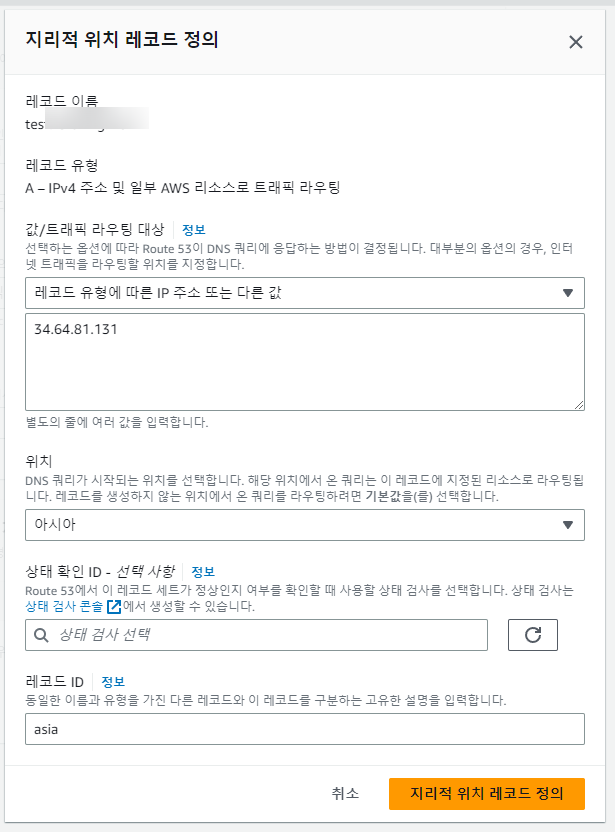Click the external link icon after 상태 검사 콘솔
The height and width of the screenshot is (832, 615).
(x=114, y=607)
